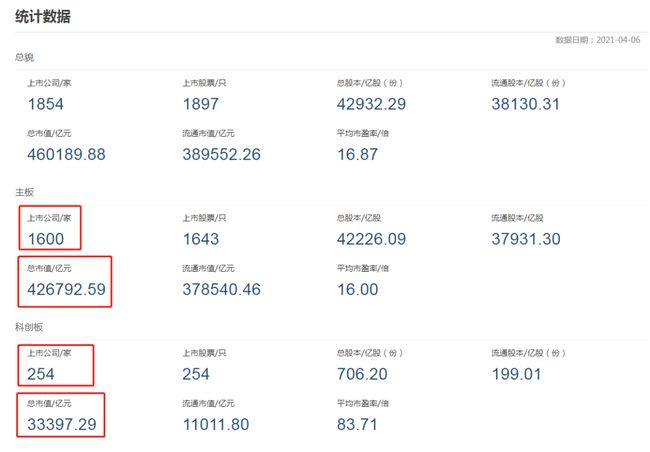
Task: Select the 总貌 section label
Action: click(24, 57)
